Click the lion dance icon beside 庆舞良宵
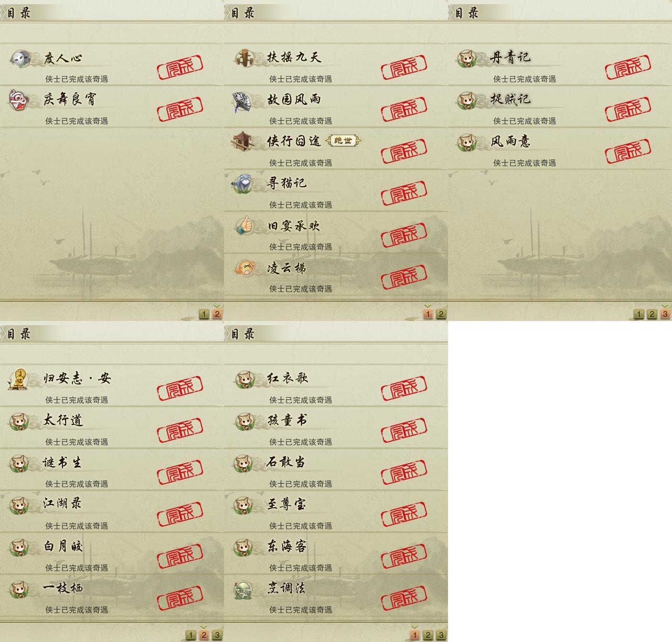This screenshot has height=642, width=672. (18, 100)
